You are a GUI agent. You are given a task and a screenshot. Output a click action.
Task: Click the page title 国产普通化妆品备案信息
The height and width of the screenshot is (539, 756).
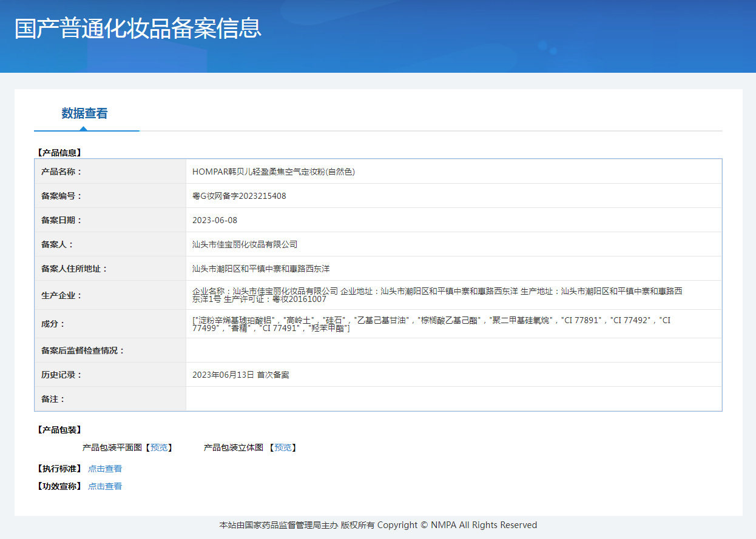tap(138, 28)
